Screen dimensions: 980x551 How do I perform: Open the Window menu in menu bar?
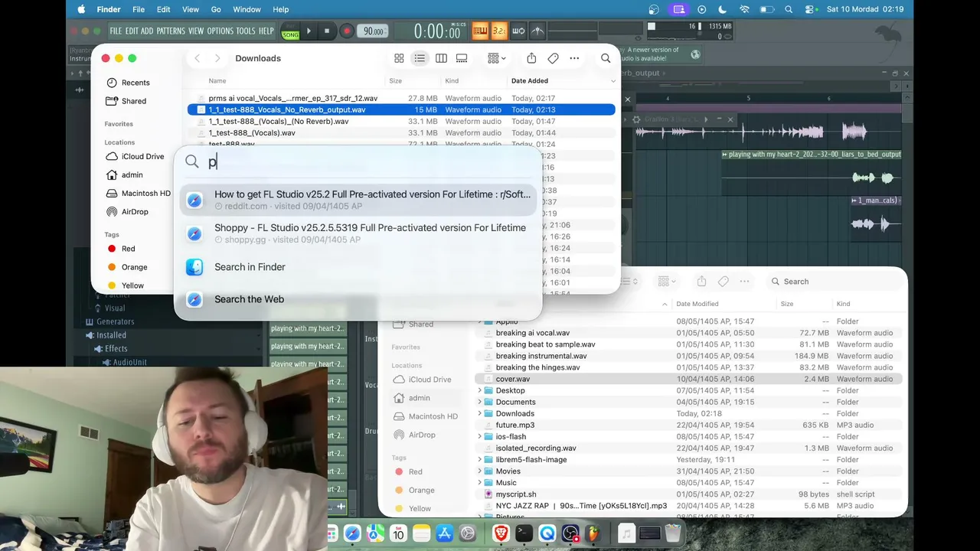(247, 9)
